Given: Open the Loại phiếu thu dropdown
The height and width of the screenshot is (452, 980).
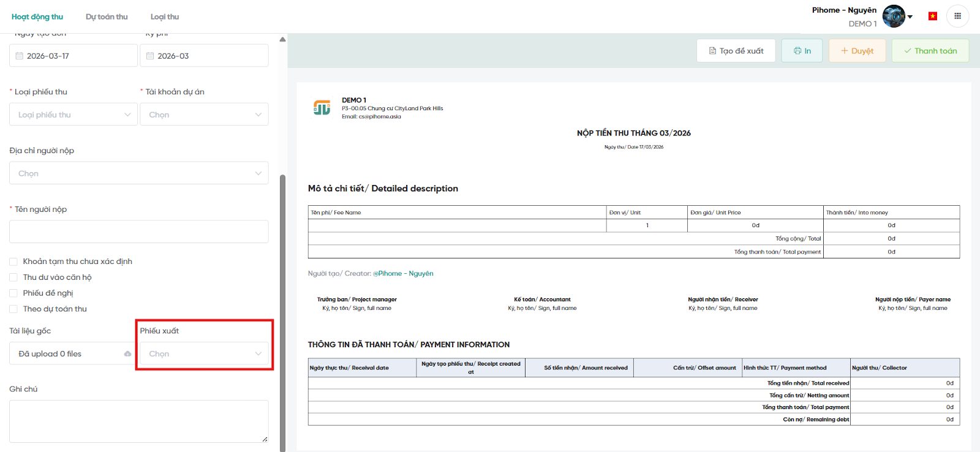Looking at the screenshot, I should tap(73, 115).
